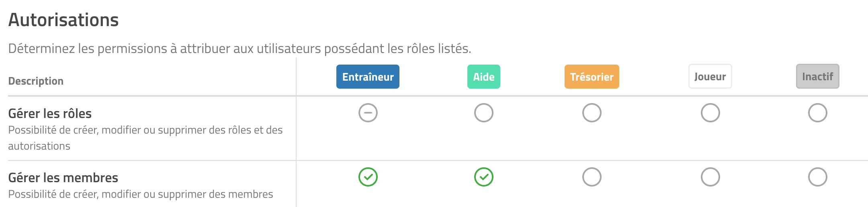868x207 pixels.
Task: Select the green Aide role badge
Action: coord(484,77)
